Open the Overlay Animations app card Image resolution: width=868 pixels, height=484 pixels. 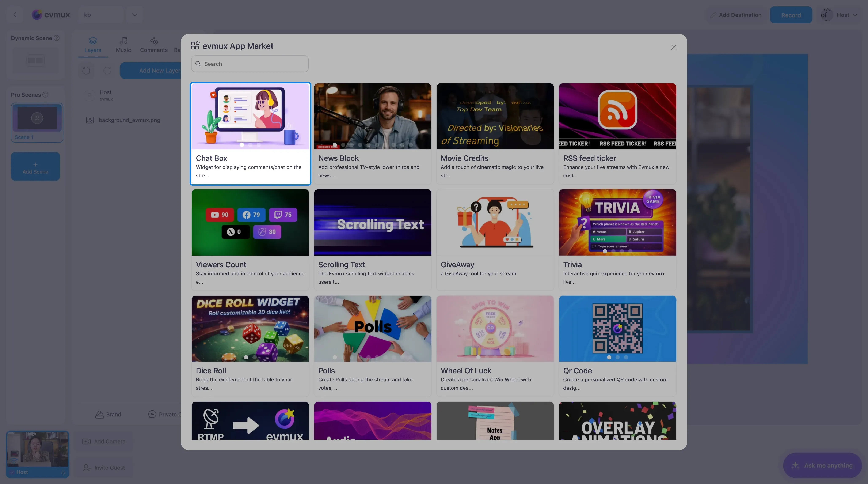pyautogui.click(x=617, y=420)
